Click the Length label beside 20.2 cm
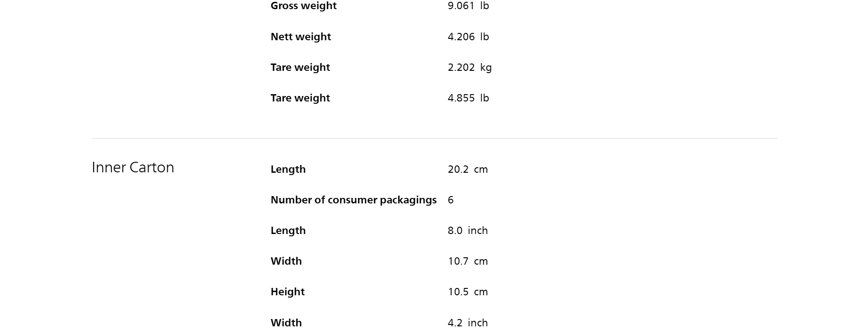 [x=288, y=169]
